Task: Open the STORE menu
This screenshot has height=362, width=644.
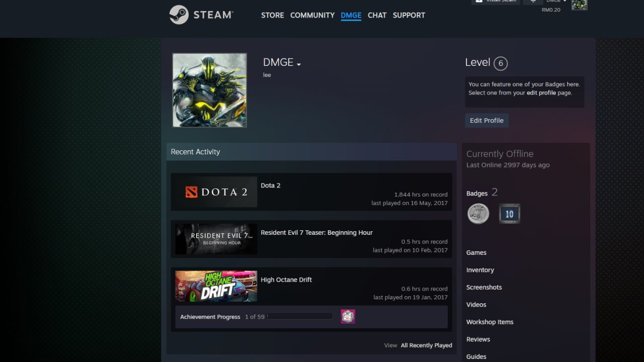Action: 272,15
